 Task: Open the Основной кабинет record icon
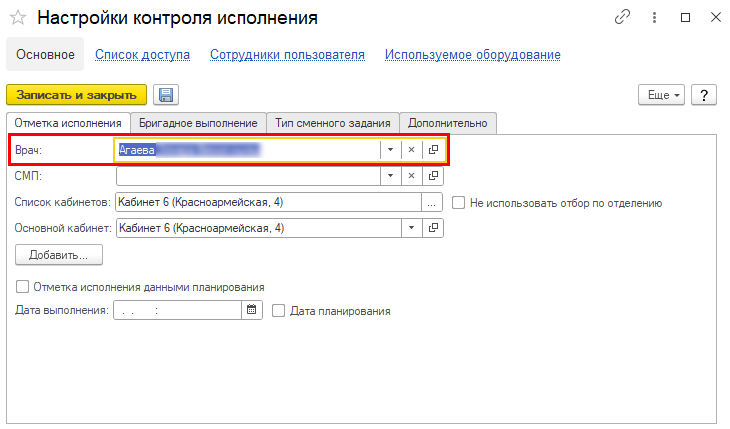pyautogui.click(x=433, y=228)
